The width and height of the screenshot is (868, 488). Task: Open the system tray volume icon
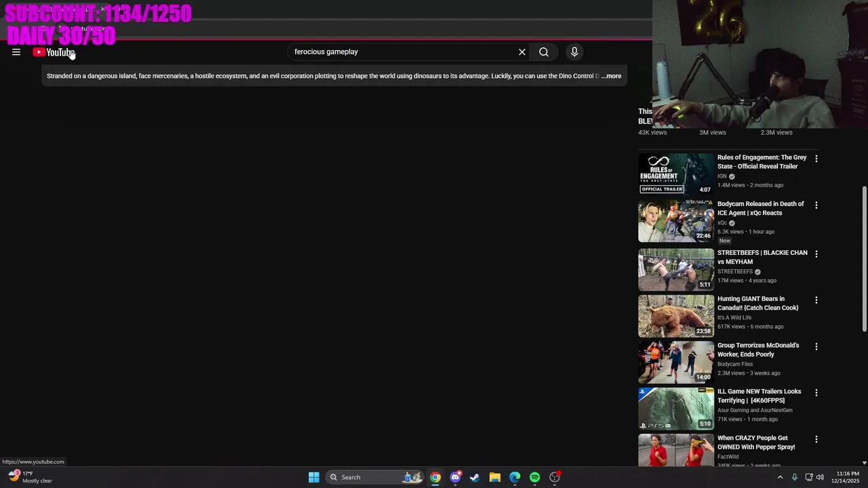click(x=821, y=477)
